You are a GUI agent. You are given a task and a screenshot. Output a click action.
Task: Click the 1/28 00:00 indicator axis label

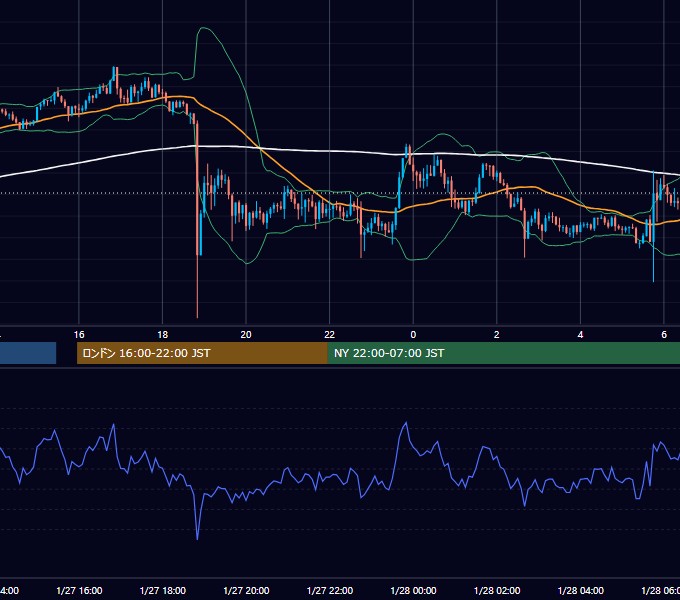point(413,591)
